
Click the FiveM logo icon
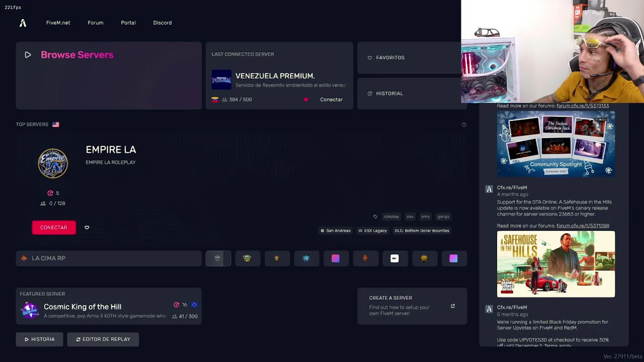tap(23, 23)
